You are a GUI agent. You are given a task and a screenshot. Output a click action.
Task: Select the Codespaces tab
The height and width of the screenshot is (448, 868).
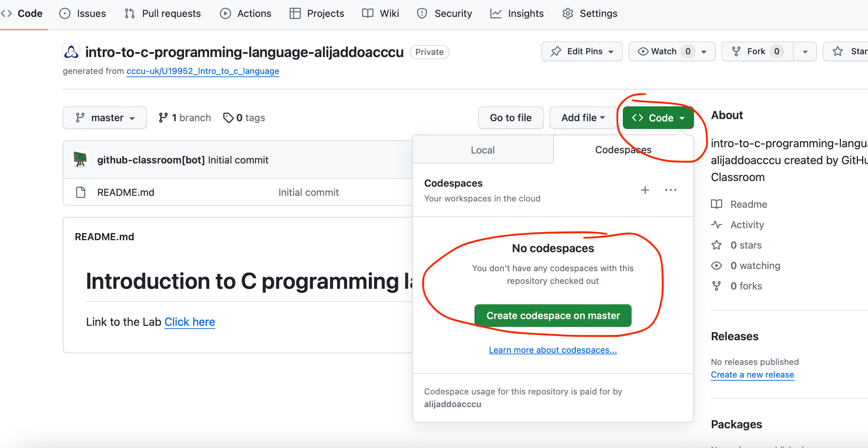pos(623,150)
